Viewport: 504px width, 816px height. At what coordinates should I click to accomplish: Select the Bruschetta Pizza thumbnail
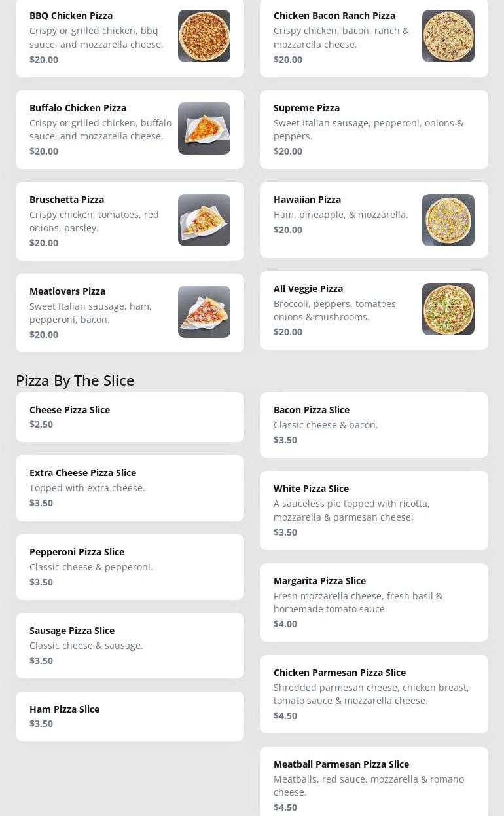tap(204, 220)
